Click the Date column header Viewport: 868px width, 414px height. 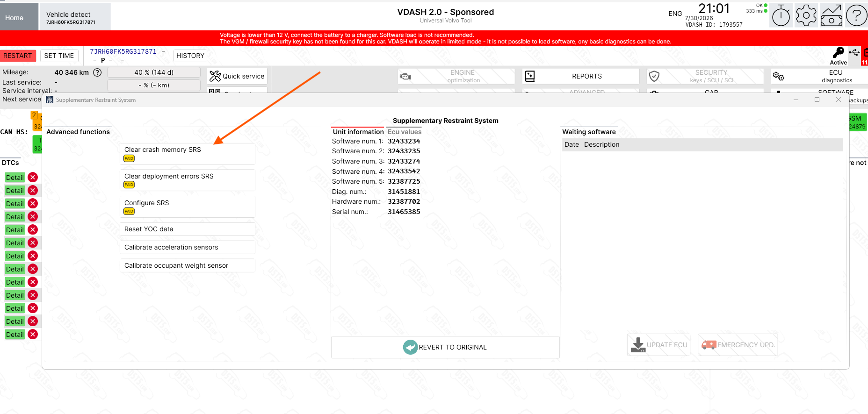tap(571, 144)
